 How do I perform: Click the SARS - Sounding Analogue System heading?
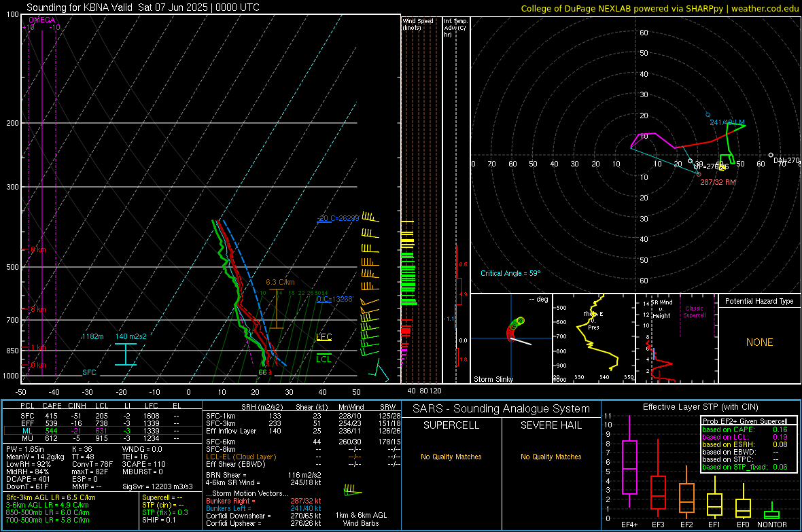tap(501, 408)
